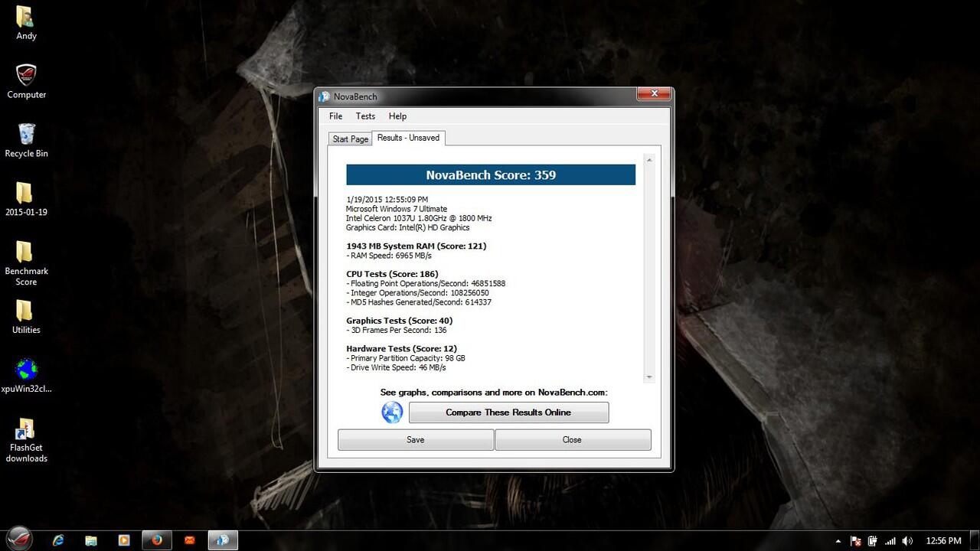Click the results scrollbar down arrow
The image size is (980, 551).
click(649, 377)
